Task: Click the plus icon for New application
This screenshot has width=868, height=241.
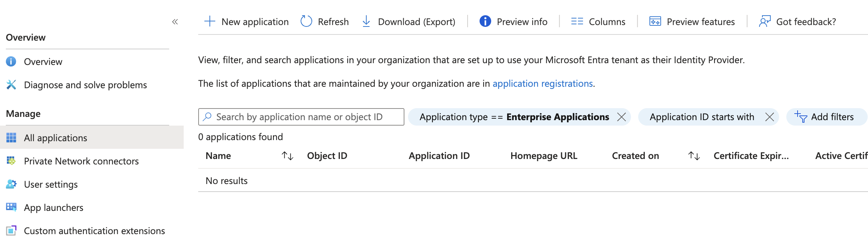Action: [x=210, y=21]
